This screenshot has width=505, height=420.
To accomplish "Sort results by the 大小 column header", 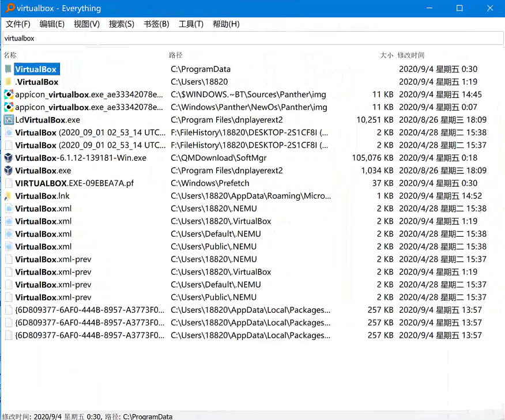I will coord(386,55).
